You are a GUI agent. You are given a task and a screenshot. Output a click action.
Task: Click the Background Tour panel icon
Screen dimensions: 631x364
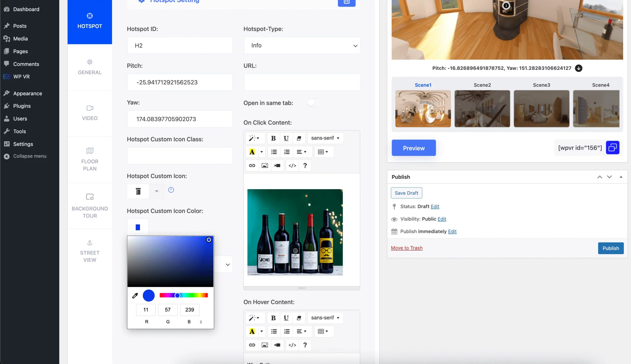pyautogui.click(x=89, y=197)
